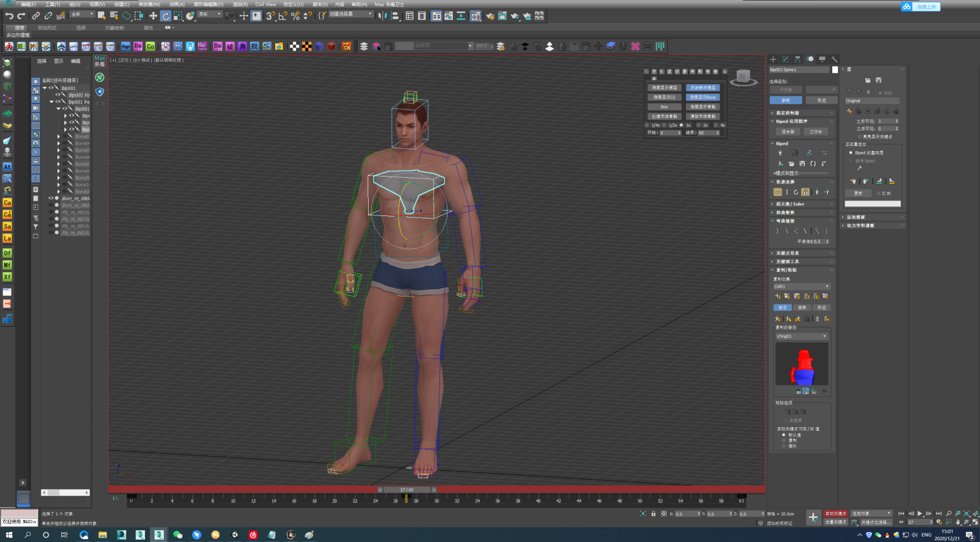Collapse the Bip001 tree node

click(45, 88)
